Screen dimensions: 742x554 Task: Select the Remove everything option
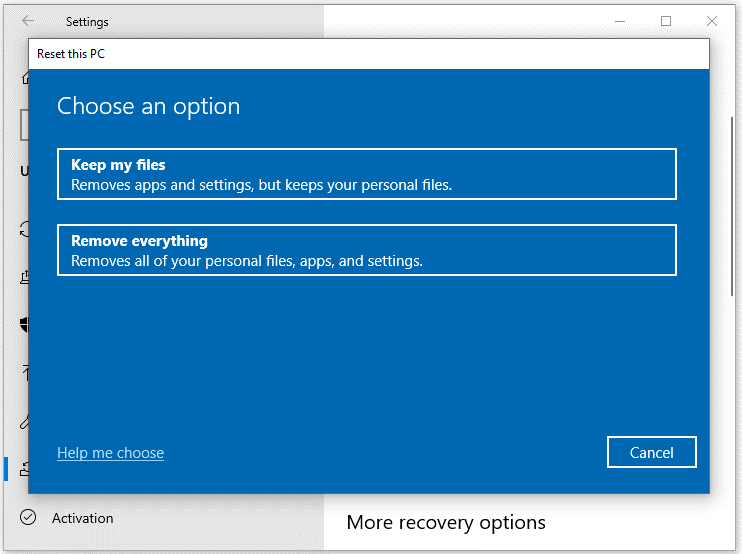click(x=367, y=250)
